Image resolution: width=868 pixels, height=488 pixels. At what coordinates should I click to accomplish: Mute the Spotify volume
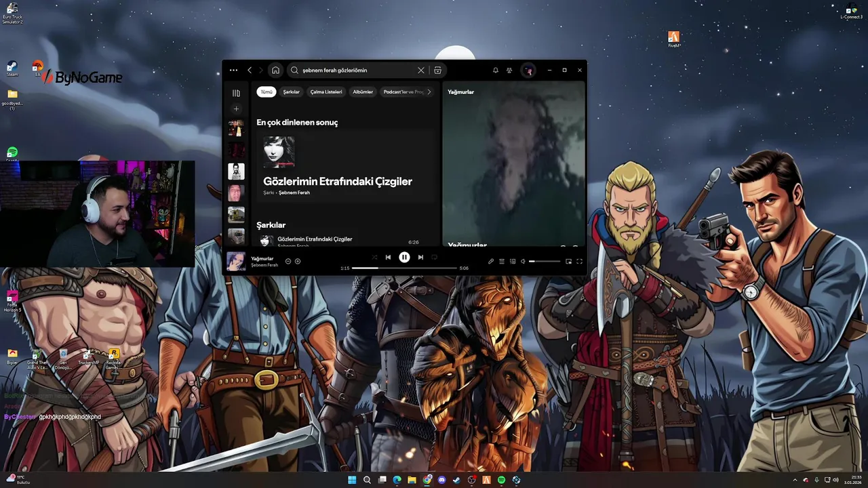(x=523, y=261)
